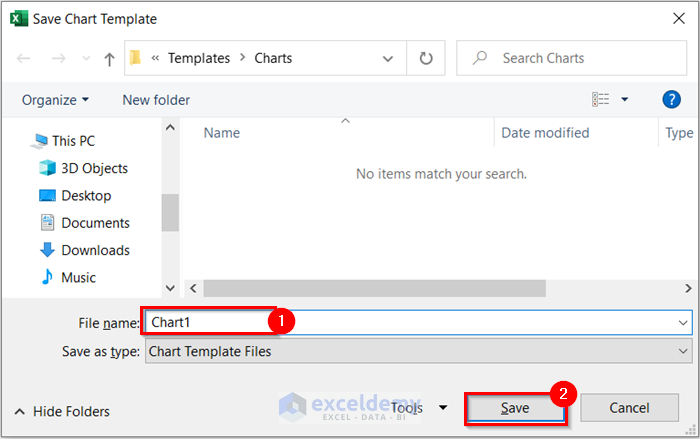The height and width of the screenshot is (439, 700).
Task: Click the New folder button
Action: point(156,100)
